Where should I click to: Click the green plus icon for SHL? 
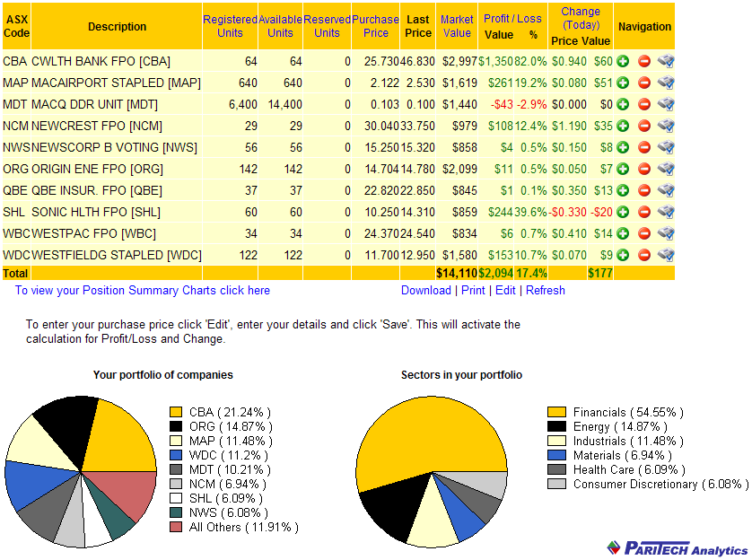tap(623, 212)
